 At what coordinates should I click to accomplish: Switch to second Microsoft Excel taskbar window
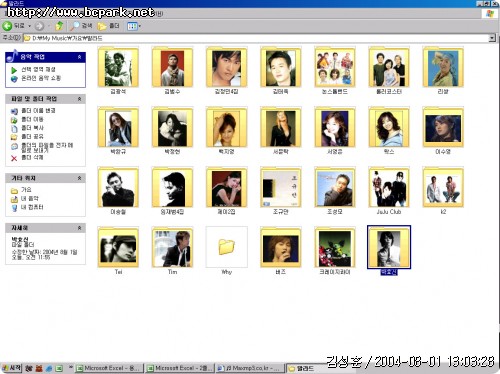click(x=180, y=368)
